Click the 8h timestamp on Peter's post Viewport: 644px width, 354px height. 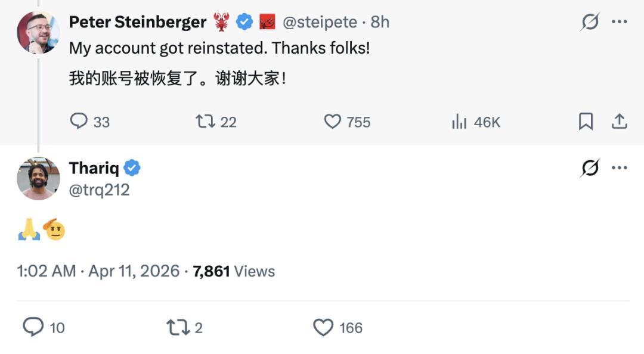(x=380, y=23)
